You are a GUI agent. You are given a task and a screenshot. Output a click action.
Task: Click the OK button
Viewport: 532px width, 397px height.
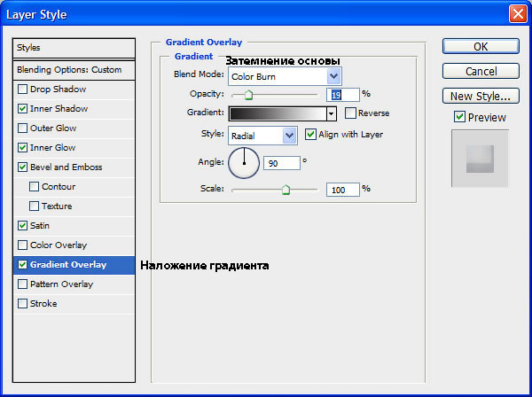[x=481, y=46]
